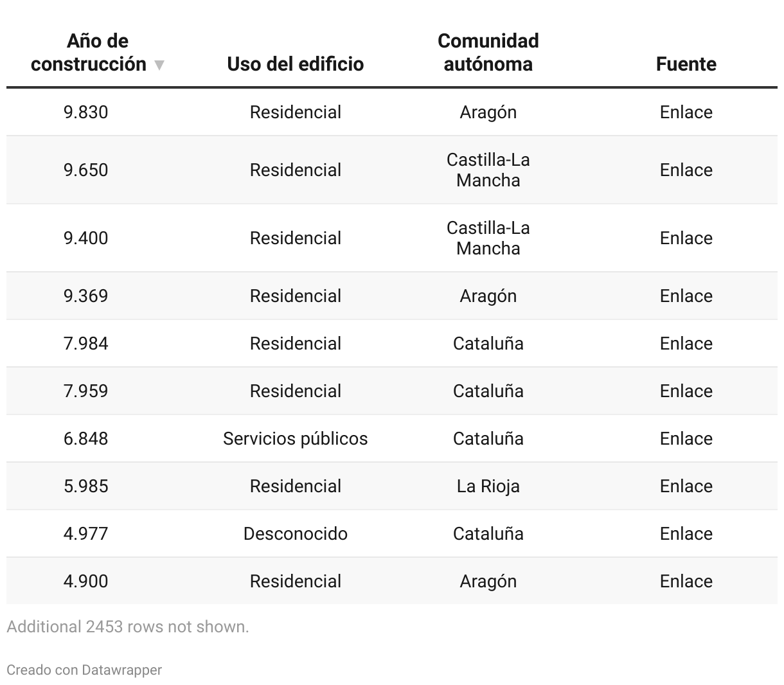Click the 'Additional 2453 rows not shown' note
Viewport: 784px width, 685px height.
128,627
